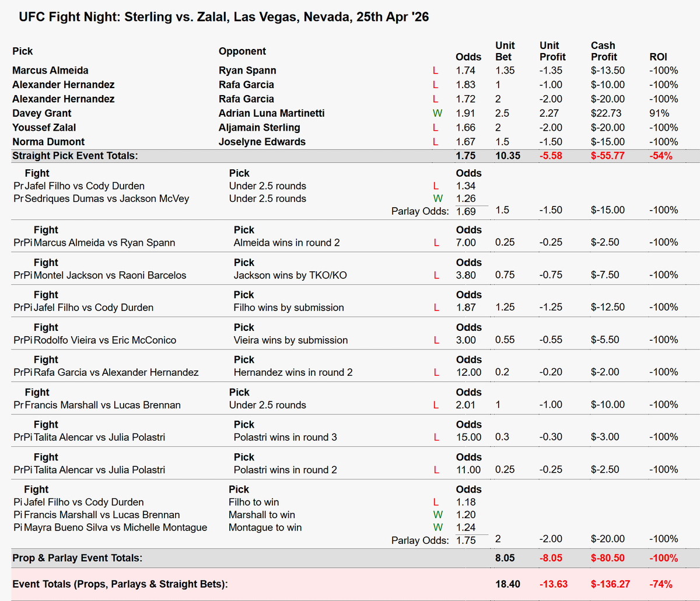Select the $-80.50 prop total
700x601 pixels.
coord(608,558)
